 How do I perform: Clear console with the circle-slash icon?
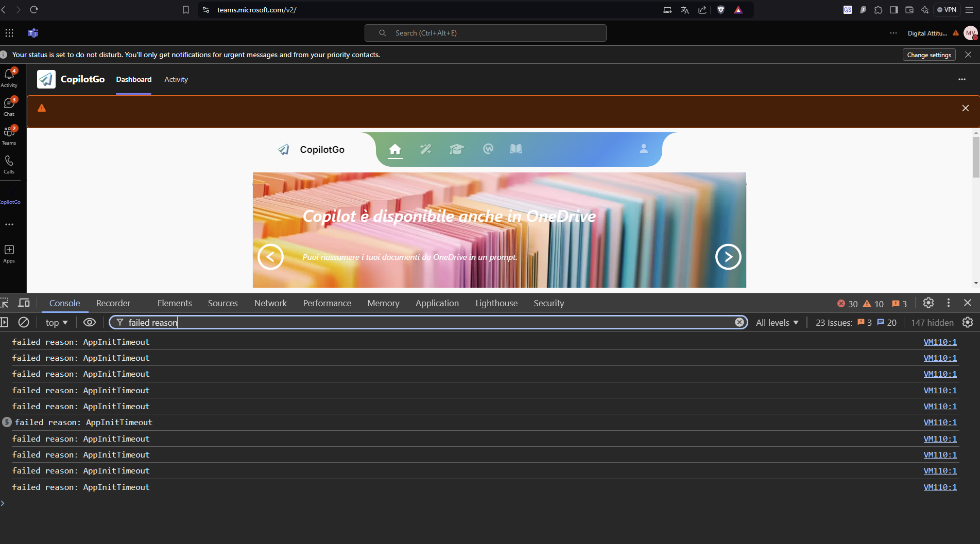click(x=24, y=322)
